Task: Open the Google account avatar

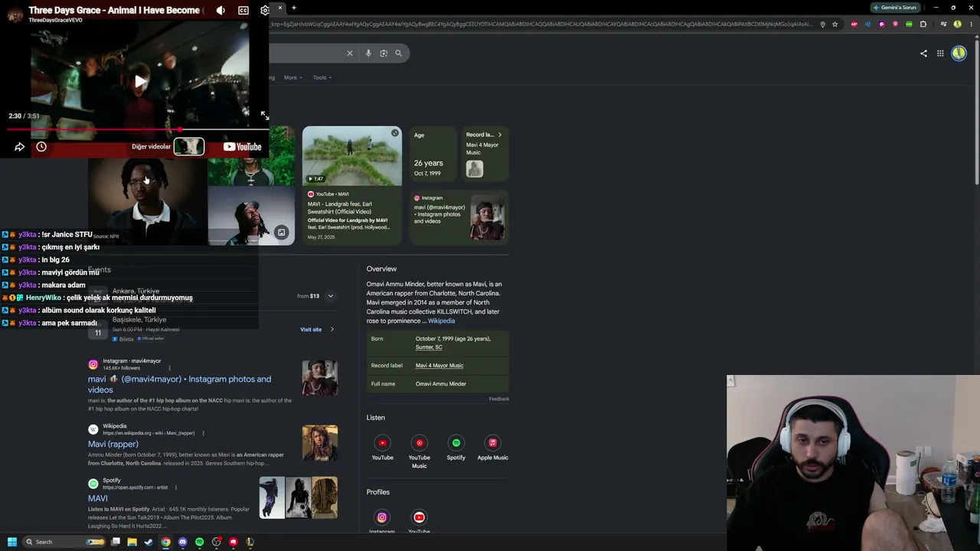Action: [959, 54]
